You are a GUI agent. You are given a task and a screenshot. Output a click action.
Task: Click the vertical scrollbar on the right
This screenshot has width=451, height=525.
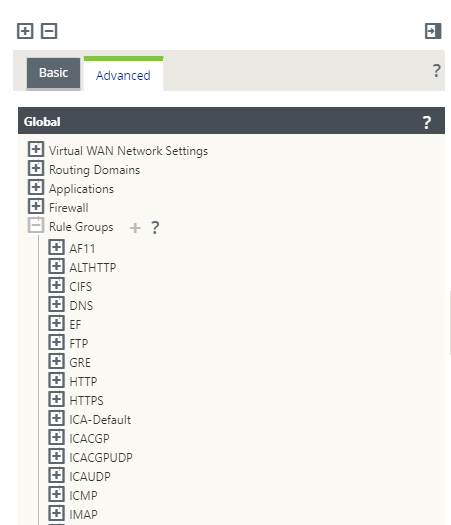click(x=450, y=323)
